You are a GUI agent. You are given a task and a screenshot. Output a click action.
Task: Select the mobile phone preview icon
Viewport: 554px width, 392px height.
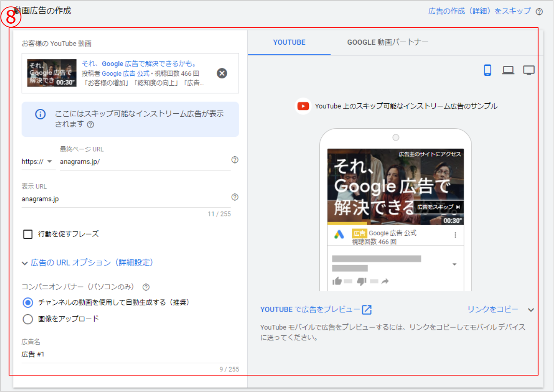tap(487, 70)
